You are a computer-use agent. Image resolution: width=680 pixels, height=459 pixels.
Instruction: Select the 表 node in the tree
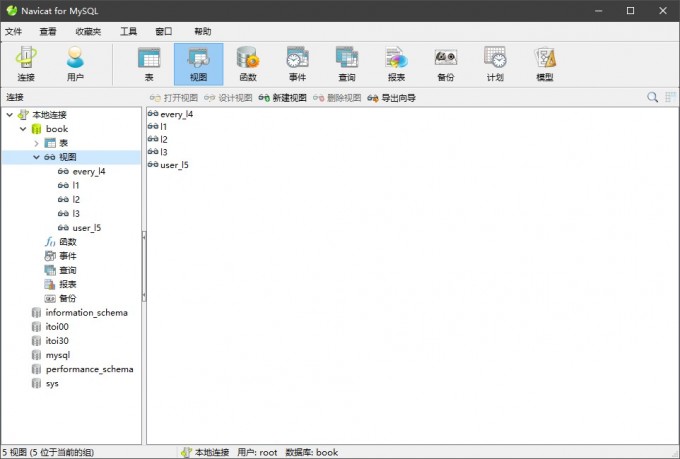click(x=63, y=143)
